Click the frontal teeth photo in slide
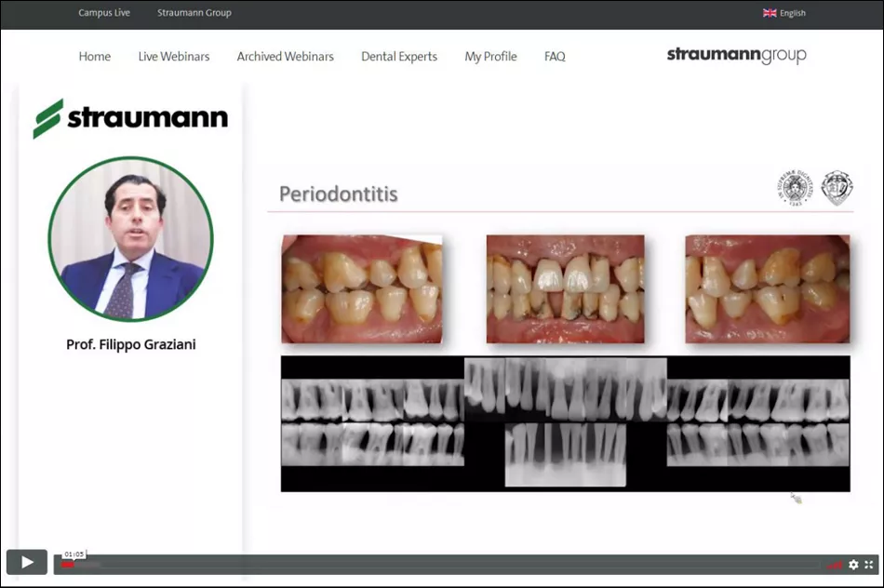 tap(565, 289)
